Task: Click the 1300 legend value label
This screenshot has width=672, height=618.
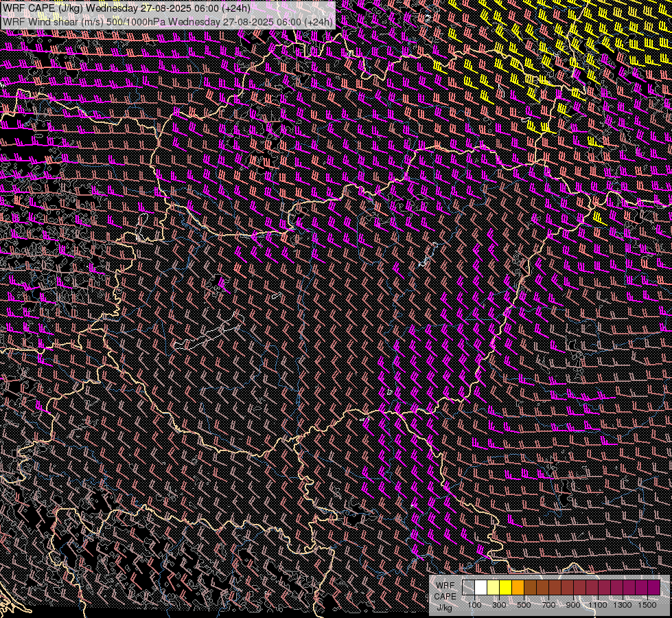Action: (623, 605)
